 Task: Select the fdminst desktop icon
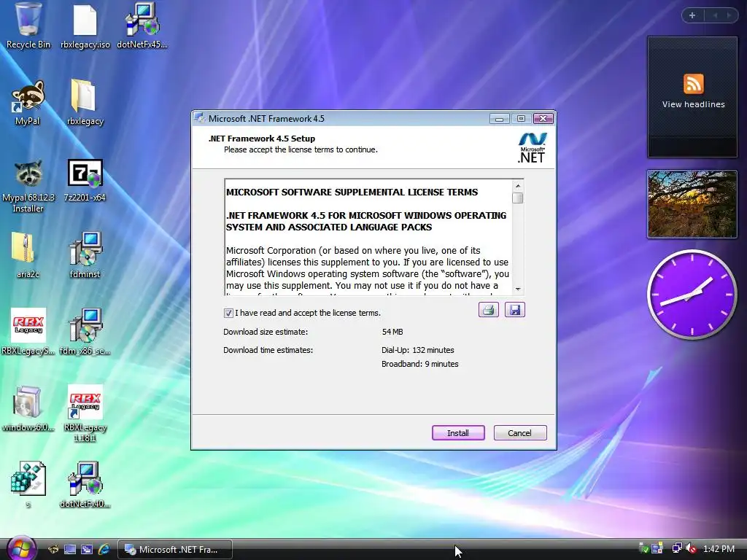pos(85,254)
